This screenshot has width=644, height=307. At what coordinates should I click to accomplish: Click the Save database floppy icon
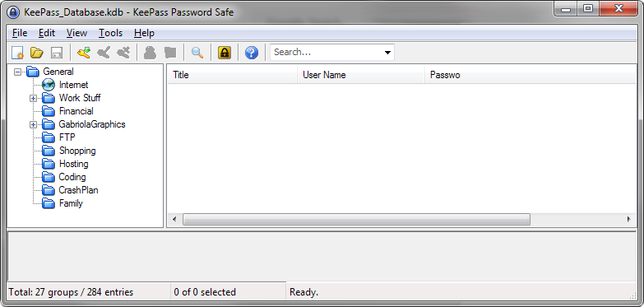point(56,53)
